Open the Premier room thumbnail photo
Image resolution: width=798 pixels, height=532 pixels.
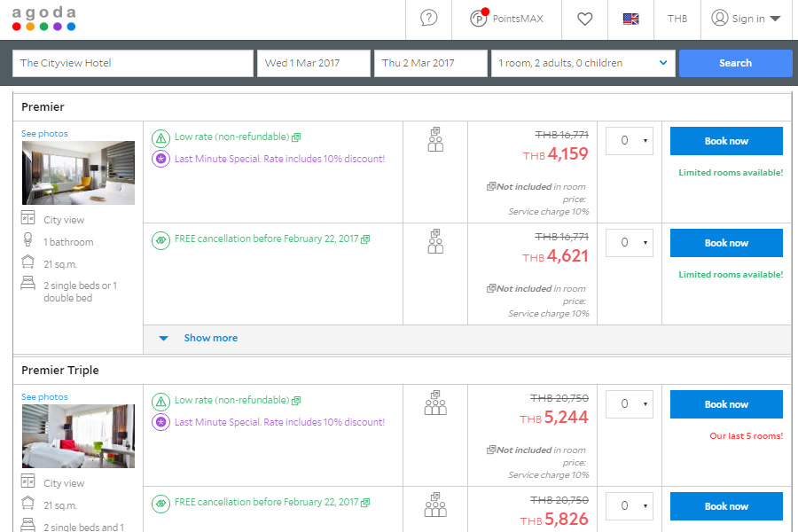click(78, 173)
